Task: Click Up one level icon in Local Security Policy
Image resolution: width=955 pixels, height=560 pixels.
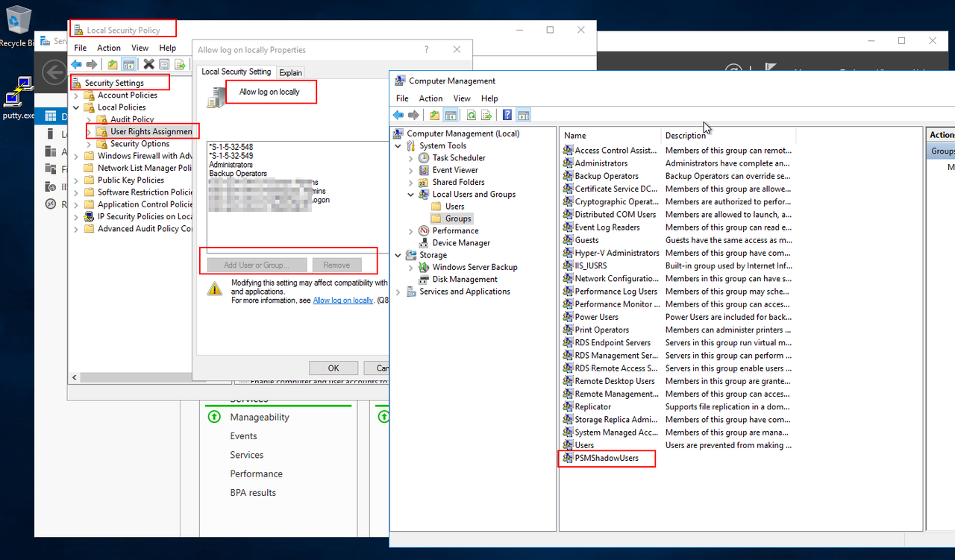Action: click(x=112, y=64)
